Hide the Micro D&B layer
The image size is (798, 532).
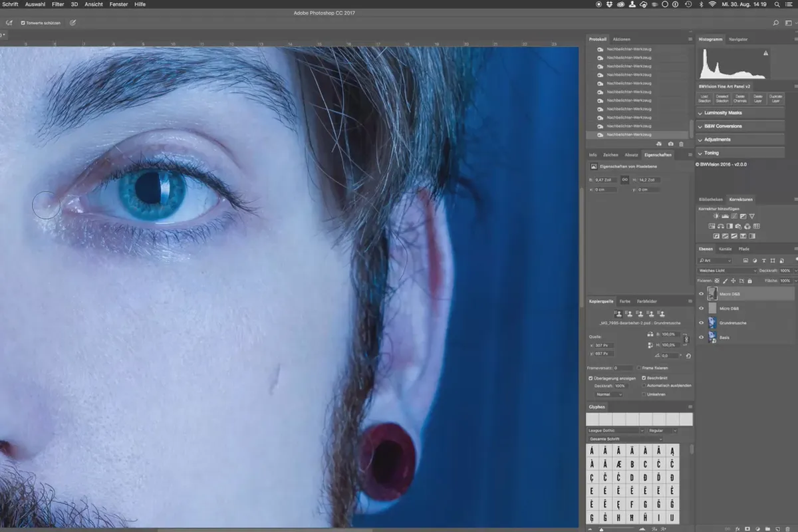pos(701,309)
